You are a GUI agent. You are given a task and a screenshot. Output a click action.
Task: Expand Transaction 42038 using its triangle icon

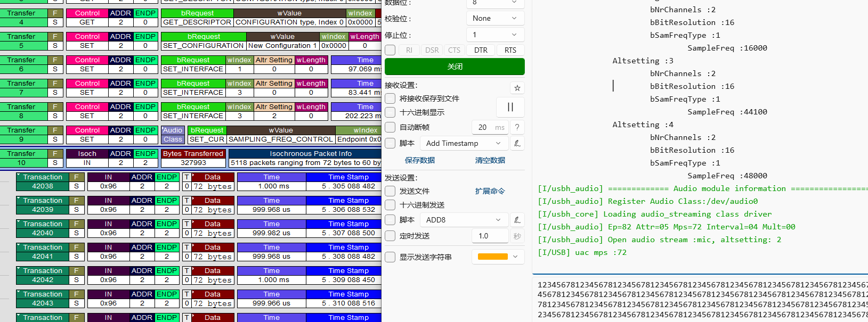point(19,175)
